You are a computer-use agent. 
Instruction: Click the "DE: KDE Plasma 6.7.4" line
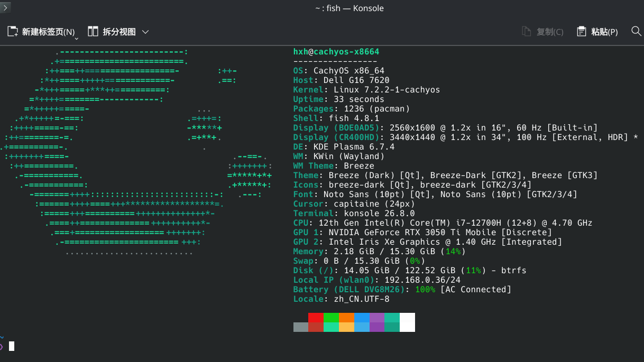pyautogui.click(x=344, y=147)
